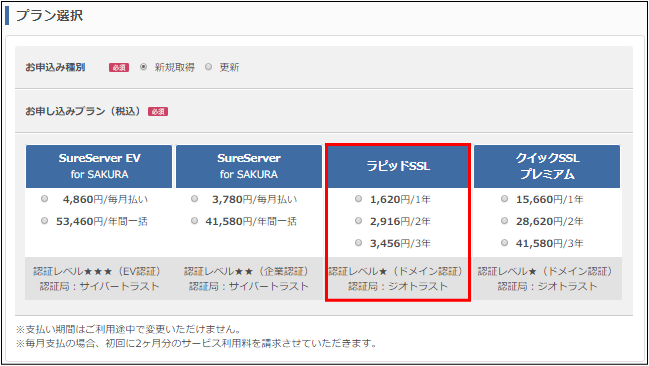Viewport: 649px width, 366px height.
Task: Select クイックSSL 28,620円 two-year plan
Action: point(504,221)
